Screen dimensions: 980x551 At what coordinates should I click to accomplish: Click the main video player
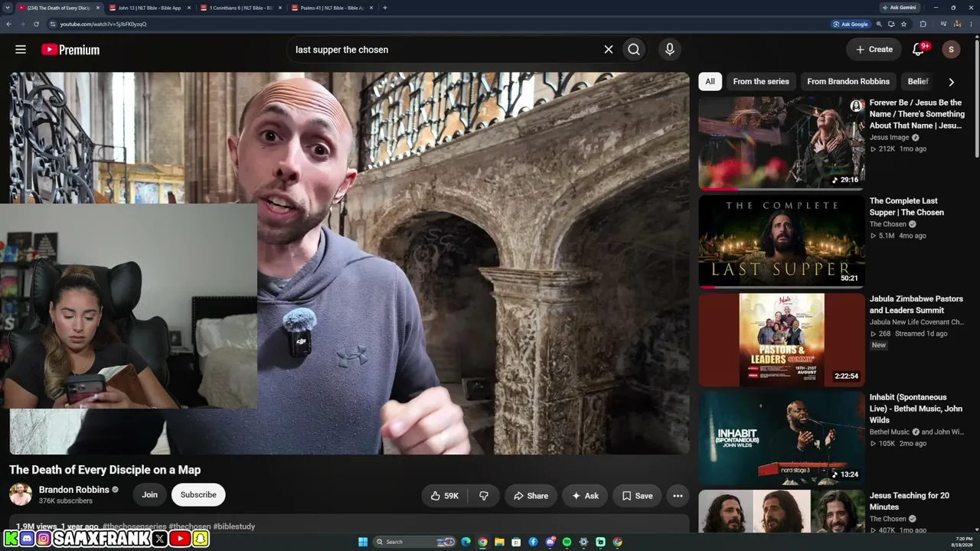[x=349, y=263]
